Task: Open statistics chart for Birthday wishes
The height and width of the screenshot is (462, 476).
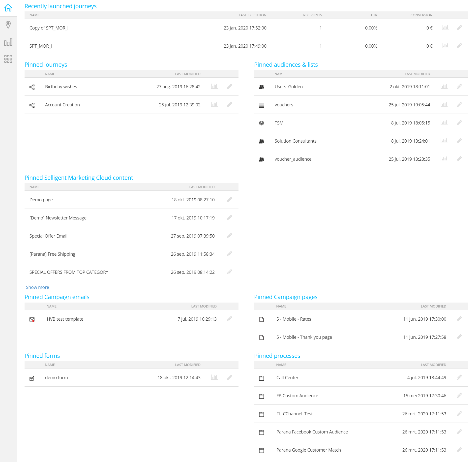Action: [x=214, y=86]
